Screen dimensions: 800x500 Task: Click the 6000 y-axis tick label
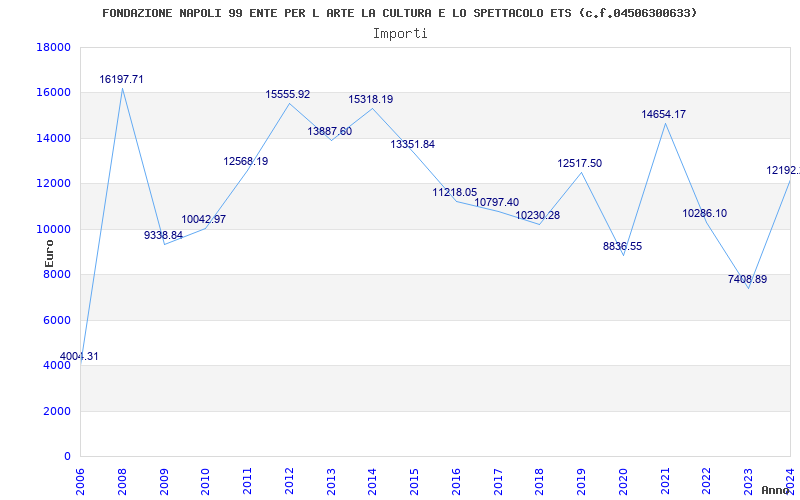click(57, 320)
